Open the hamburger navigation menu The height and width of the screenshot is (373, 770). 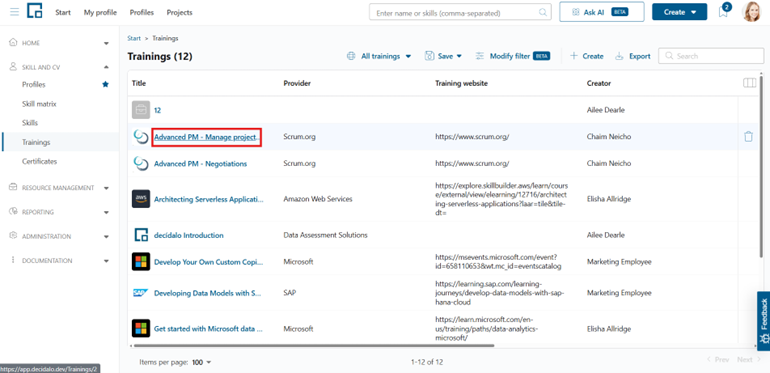click(x=14, y=12)
